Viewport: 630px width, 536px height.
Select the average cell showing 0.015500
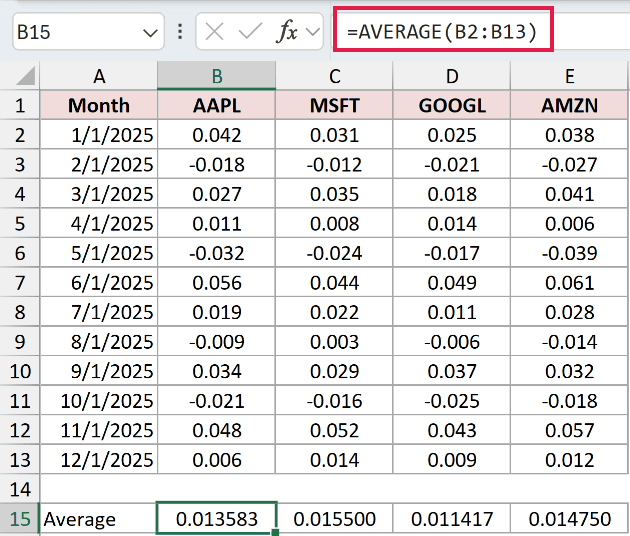[x=334, y=519]
